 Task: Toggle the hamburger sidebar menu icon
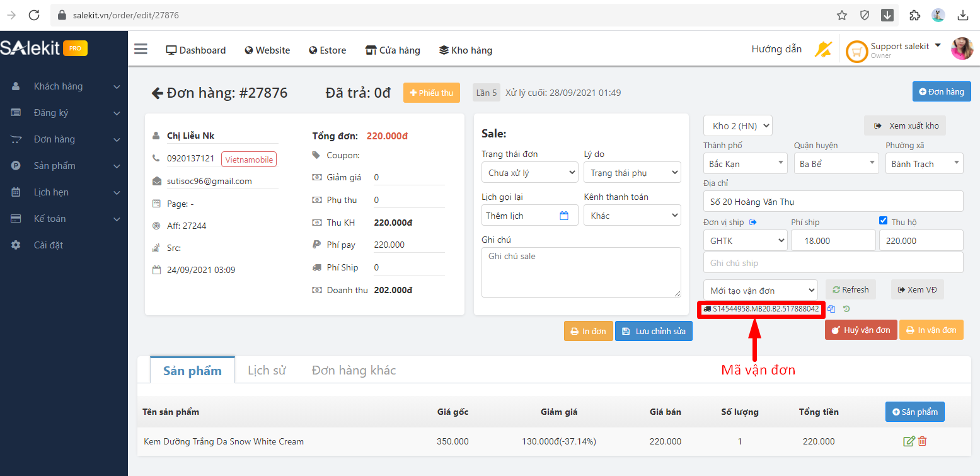tap(141, 49)
